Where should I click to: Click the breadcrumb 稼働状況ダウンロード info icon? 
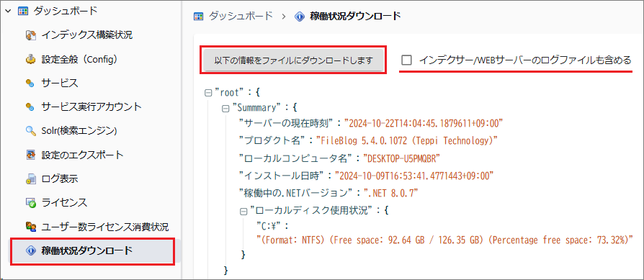pyautogui.click(x=300, y=17)
